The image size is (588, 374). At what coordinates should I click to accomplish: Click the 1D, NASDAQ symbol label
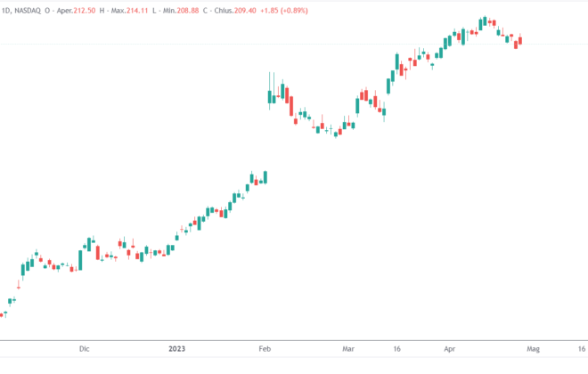pyautogui.click(x=25, y=9)
